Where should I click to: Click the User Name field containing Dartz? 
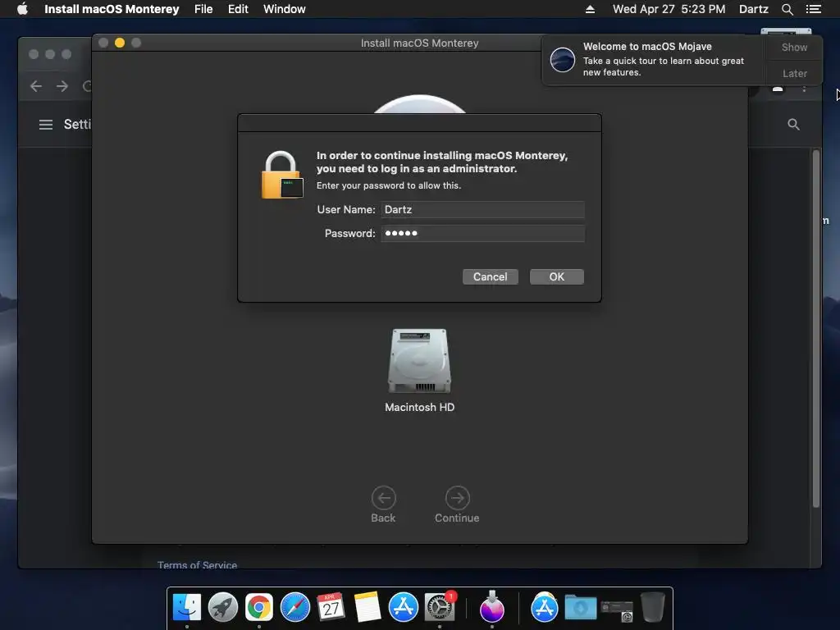click(482, 209)
